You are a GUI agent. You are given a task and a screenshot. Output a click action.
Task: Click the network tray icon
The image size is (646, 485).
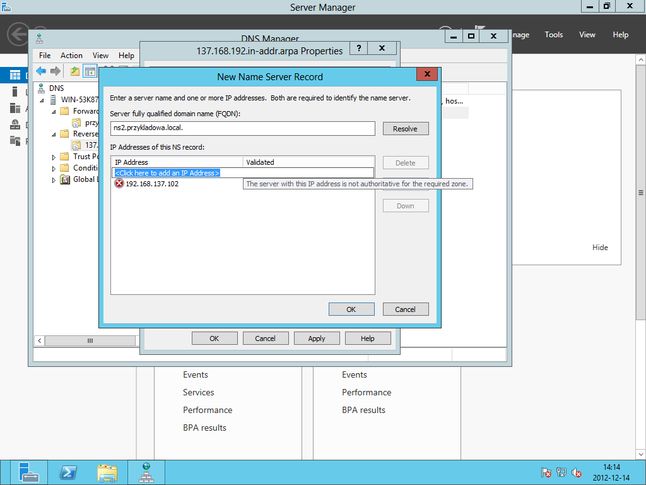[x=562, y=472]
